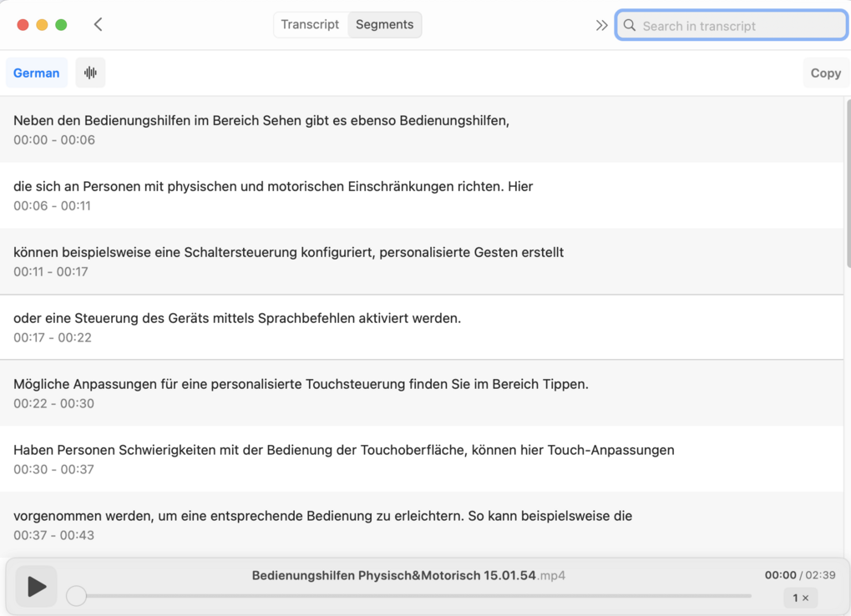Select segment "oder eine Steuerung des Geräts"
The height and width of the screenshot is (616, 851).
click(x=421, y=327)
